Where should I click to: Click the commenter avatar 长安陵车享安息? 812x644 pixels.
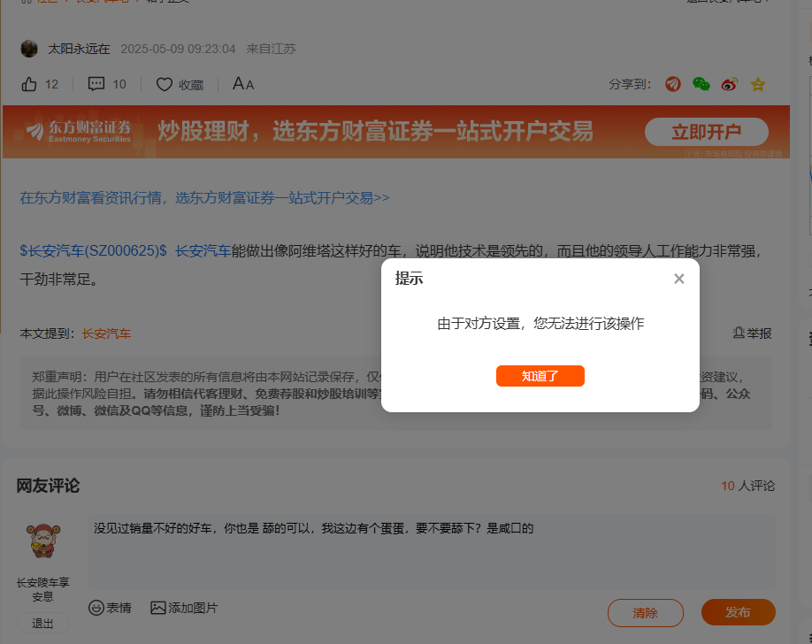(43, 540)
